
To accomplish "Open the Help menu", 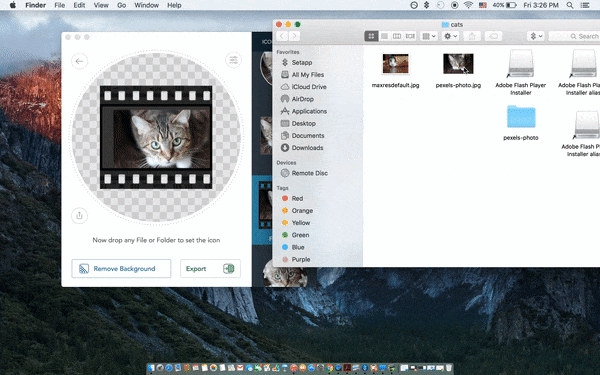I will 174,5.
